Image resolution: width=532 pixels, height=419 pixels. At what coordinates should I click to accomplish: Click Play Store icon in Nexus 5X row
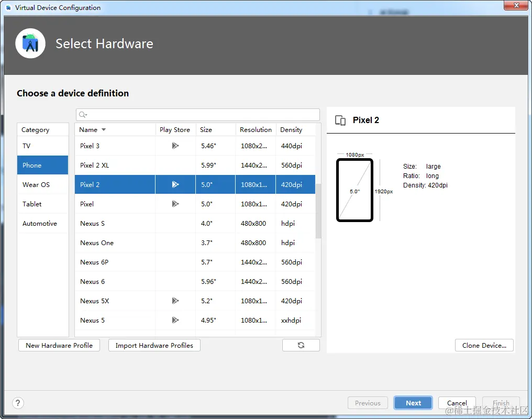tap(175, 301)
